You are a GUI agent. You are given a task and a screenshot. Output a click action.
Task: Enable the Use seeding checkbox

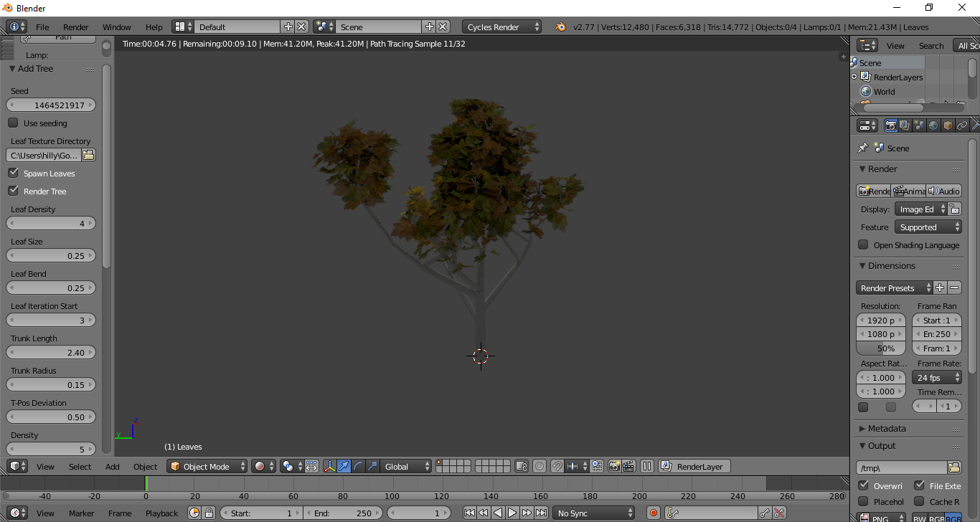pyautogui.click(x=13, y=123)
